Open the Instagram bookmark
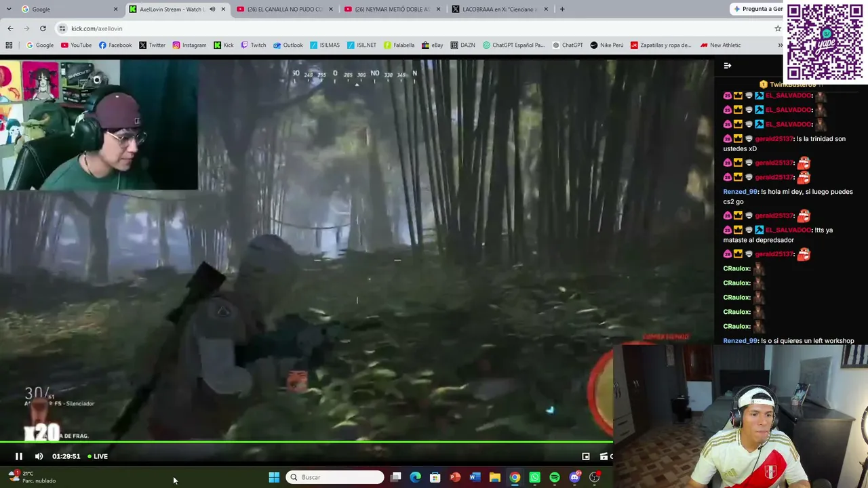 189,45
